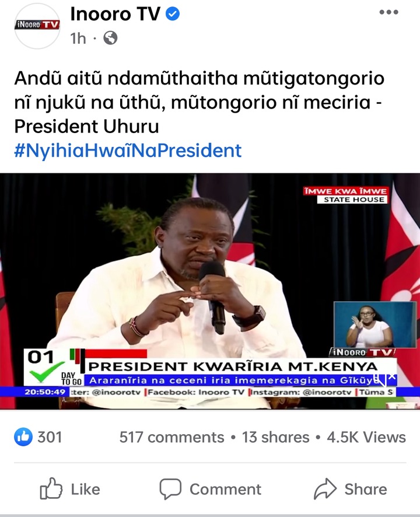The width and height of the screenshot is (420, 517).
Task: Play the President Uhuru video
Action: pos(210,291)
